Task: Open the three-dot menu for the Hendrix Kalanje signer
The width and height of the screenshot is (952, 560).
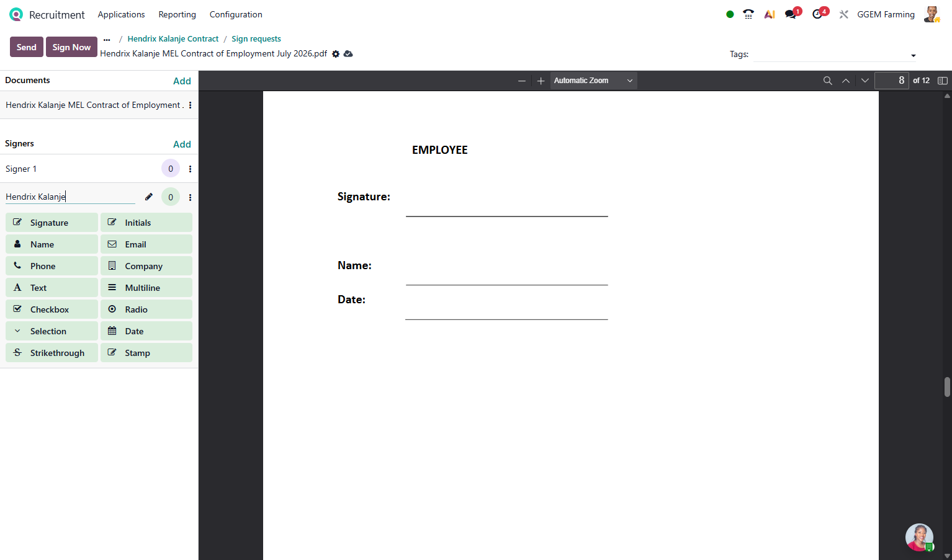Action: pyautogui.click(x=190, y=197)
